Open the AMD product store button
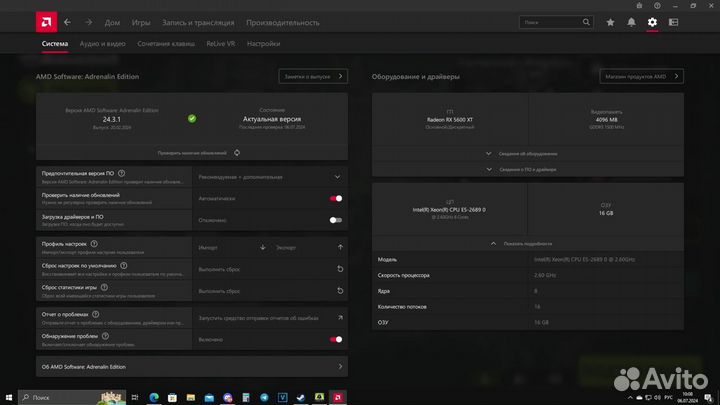 coord(642,76)
